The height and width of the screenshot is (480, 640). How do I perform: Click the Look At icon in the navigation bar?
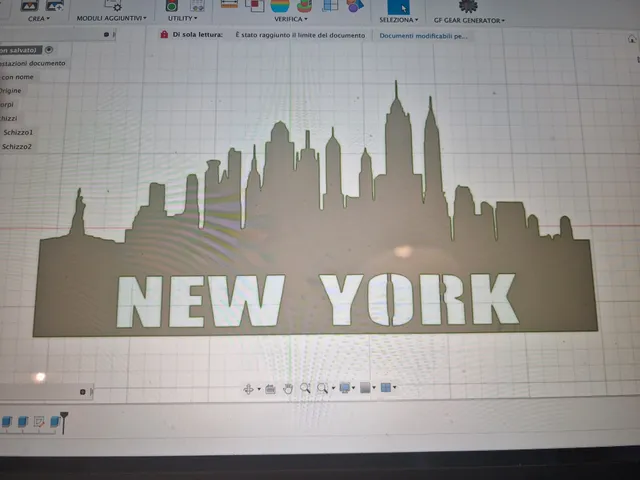coord(270,389)
